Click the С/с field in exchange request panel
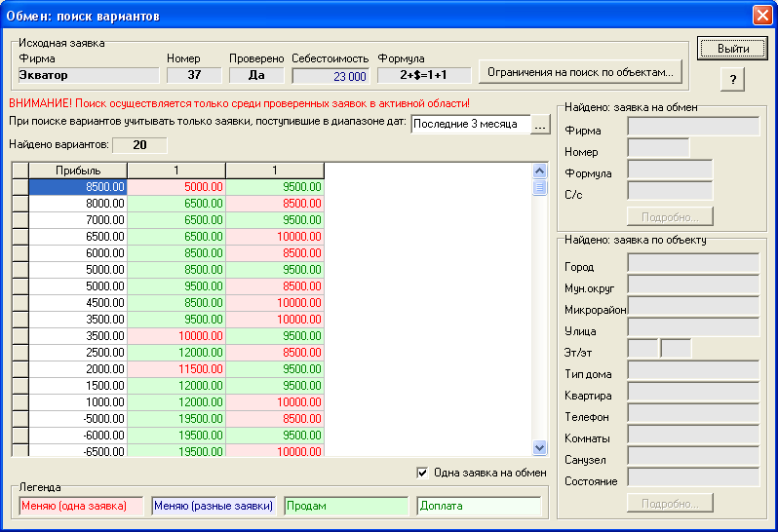Image resolution: width=778 pixels, height=532 pixels. pyautogui.click(x=670, y=190)
